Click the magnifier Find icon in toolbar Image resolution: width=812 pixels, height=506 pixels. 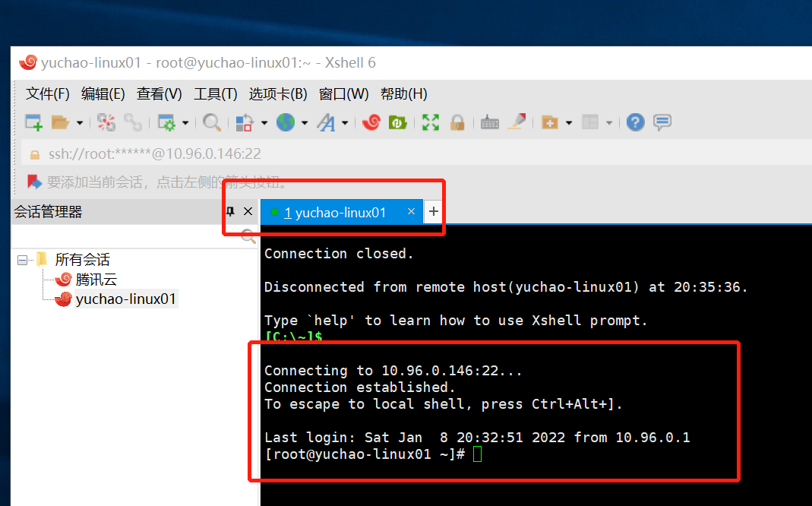tap(211, 122)
